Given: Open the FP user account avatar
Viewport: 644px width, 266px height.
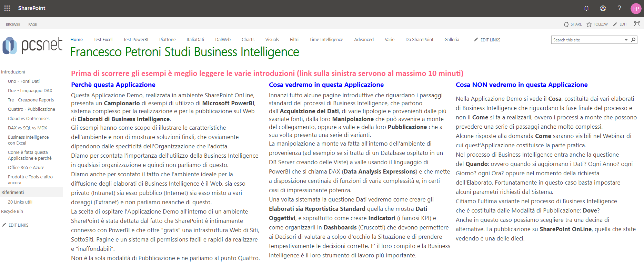Looking at the screenshot, I should click(636, 9).
